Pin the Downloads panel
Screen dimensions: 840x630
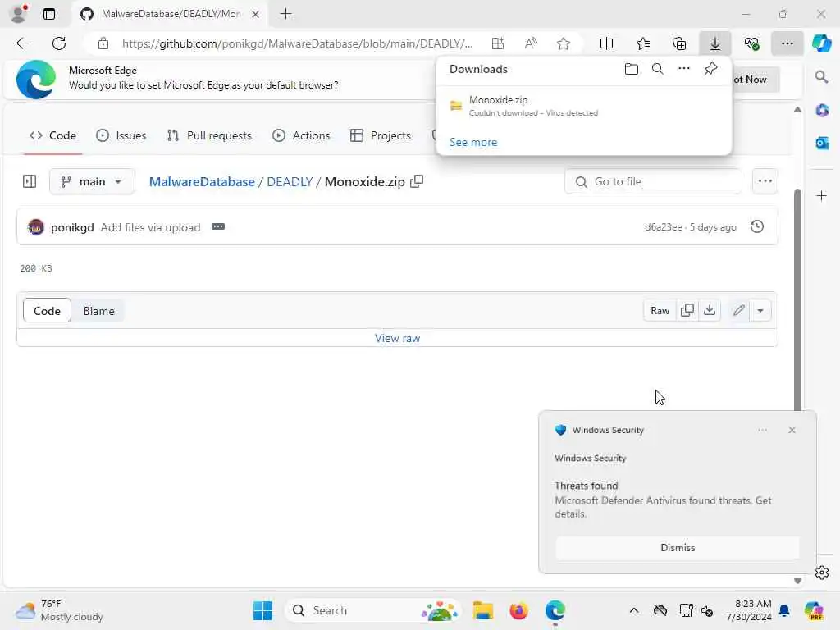pyautogui.click(x=710, y=69)
